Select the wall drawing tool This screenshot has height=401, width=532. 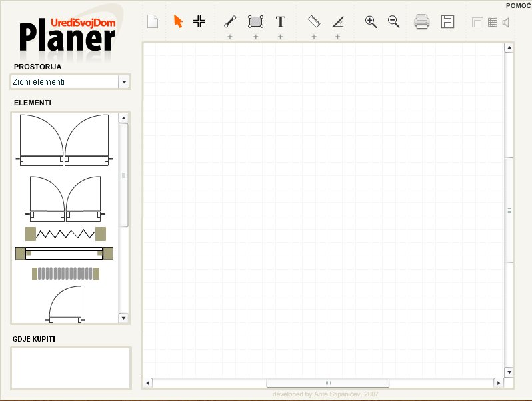point(199,21)
